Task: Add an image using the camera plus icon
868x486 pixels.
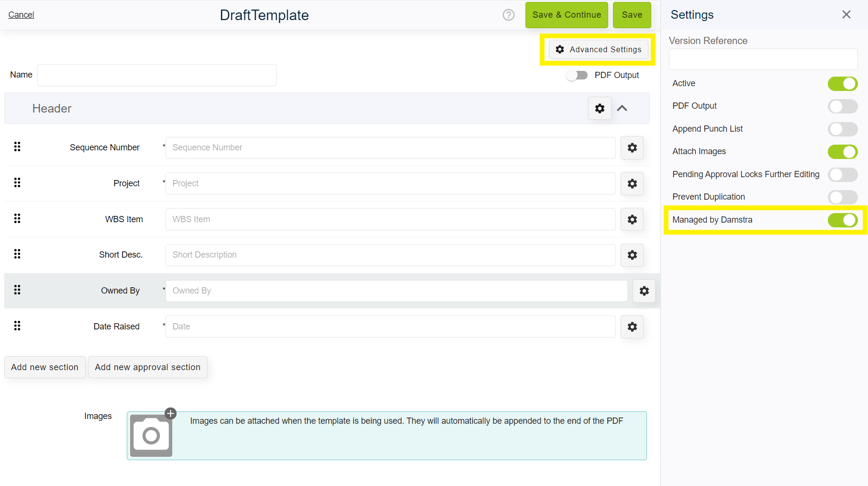Action: (x=170, y=413)
